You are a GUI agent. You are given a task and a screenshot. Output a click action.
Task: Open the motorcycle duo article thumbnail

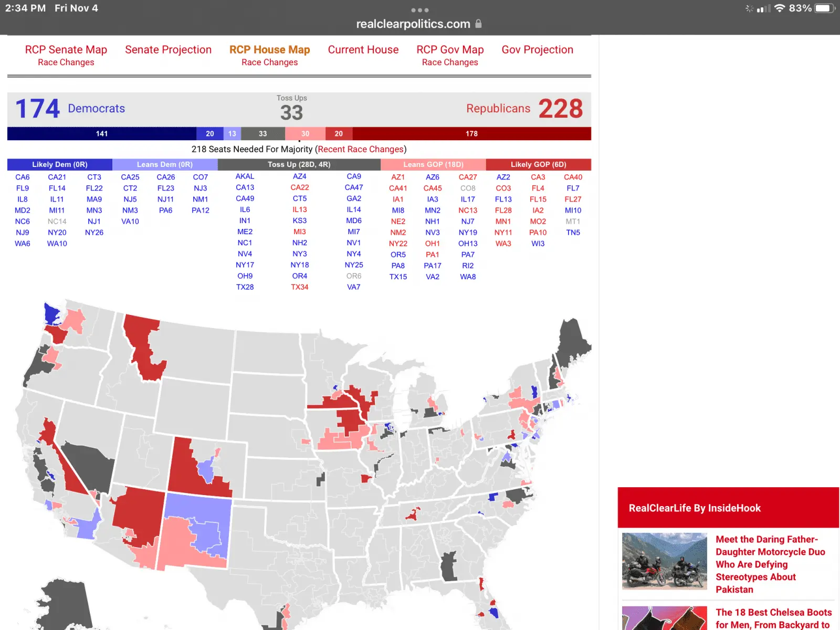[665, 561]
